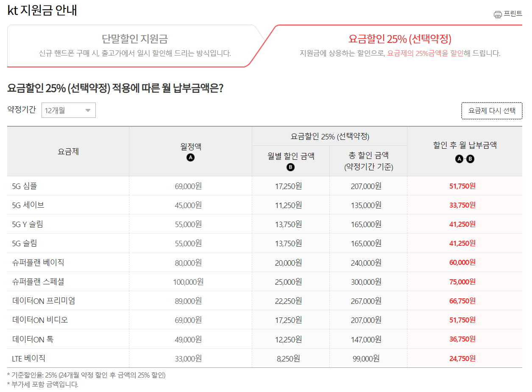Click the red 75,000원 payment amount
The width and height of the screenshot is (532, 392).
click(x=462, y=282)
